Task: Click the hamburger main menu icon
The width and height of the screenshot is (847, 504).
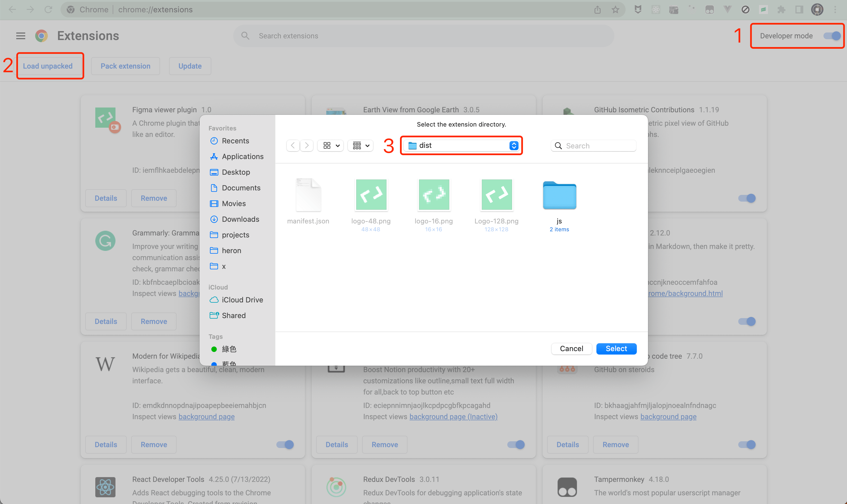Action: pyautogui.click(x=21, y=36)
